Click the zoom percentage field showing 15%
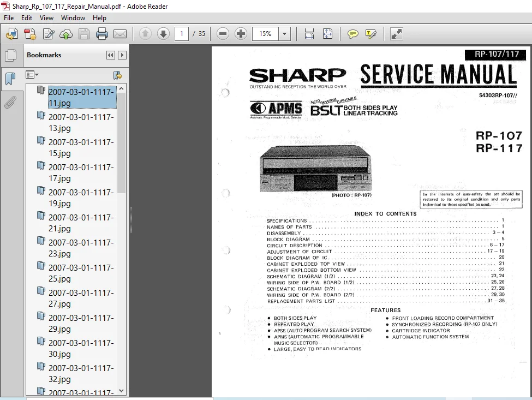Image resolution: width=532 pixels, height=400 pixels. [265, 34]
